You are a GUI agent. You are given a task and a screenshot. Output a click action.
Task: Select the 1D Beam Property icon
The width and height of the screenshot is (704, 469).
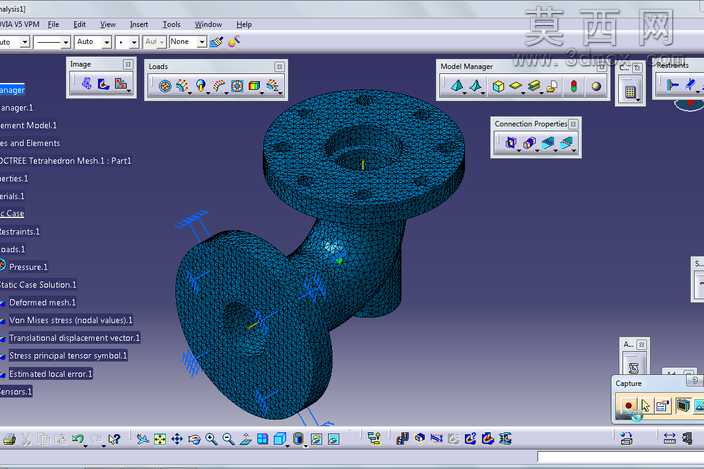coord(534,85)
